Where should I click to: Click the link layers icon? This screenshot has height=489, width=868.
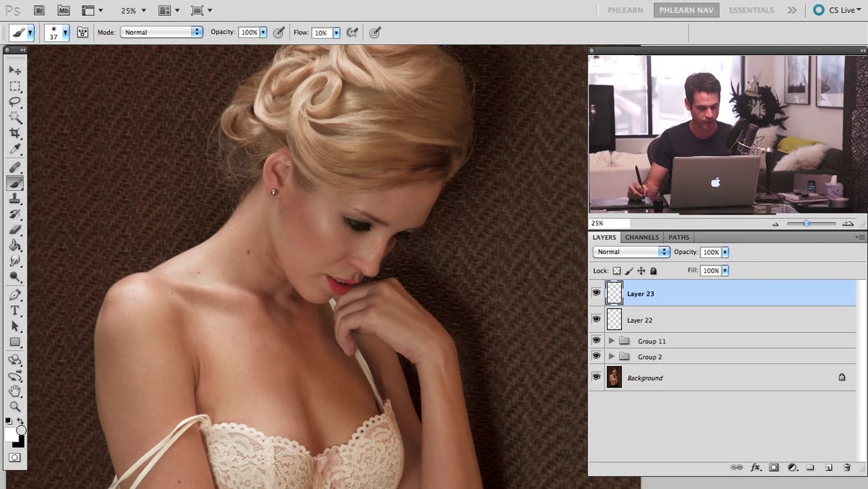point(736,467)
